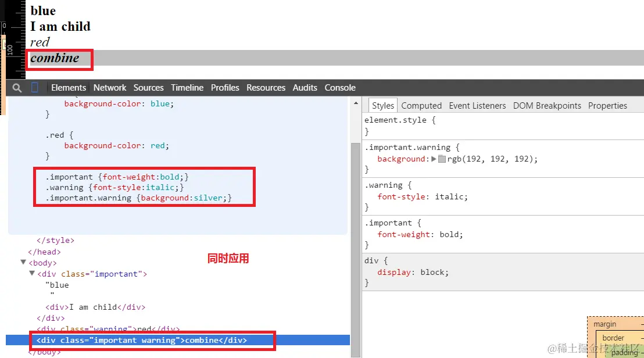Open the Console panel

point(340,87)
